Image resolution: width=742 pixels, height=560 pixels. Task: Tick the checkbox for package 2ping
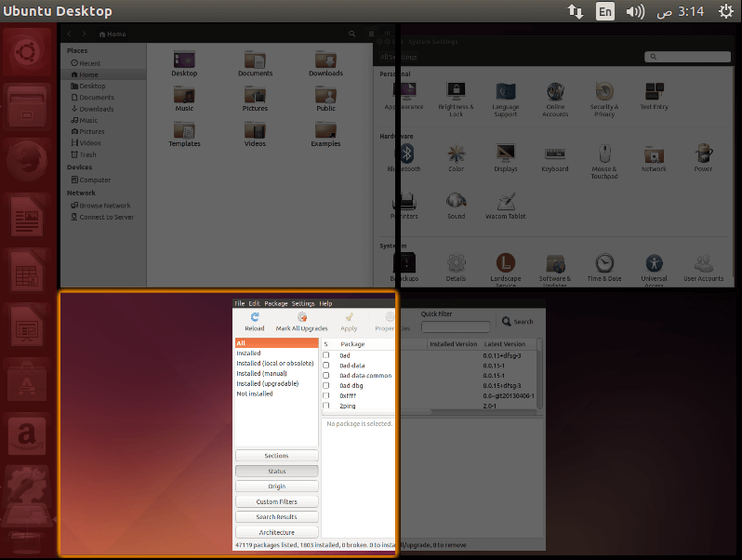pos(326,406)
